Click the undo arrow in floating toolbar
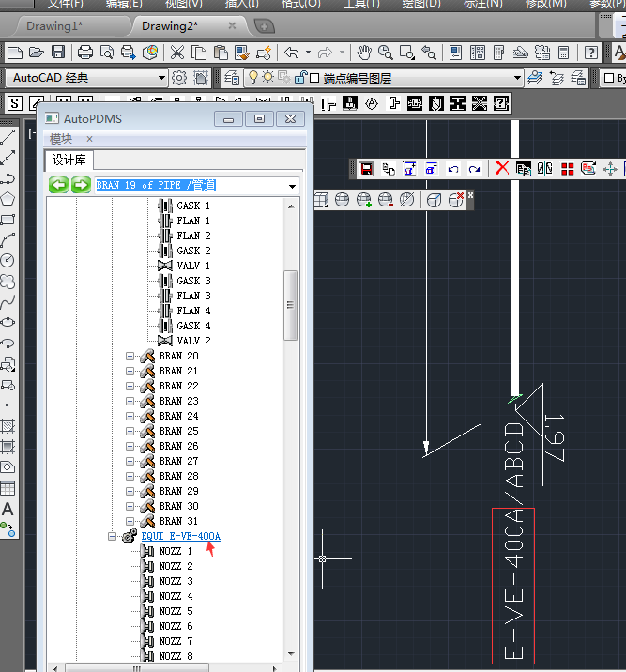Image resolution: width=626 pixels, height=672 pixels. pos(453,169)
